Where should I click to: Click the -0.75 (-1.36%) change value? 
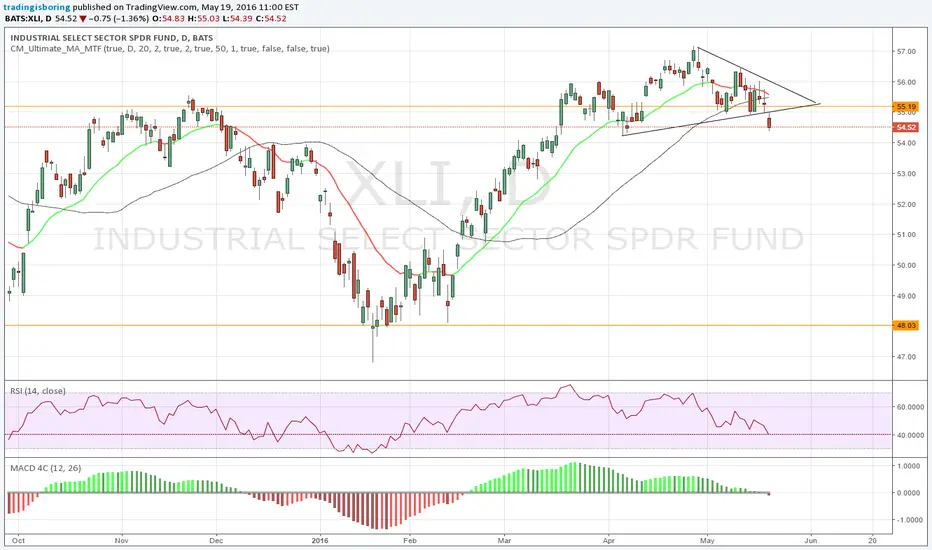(x=119, y=18)
